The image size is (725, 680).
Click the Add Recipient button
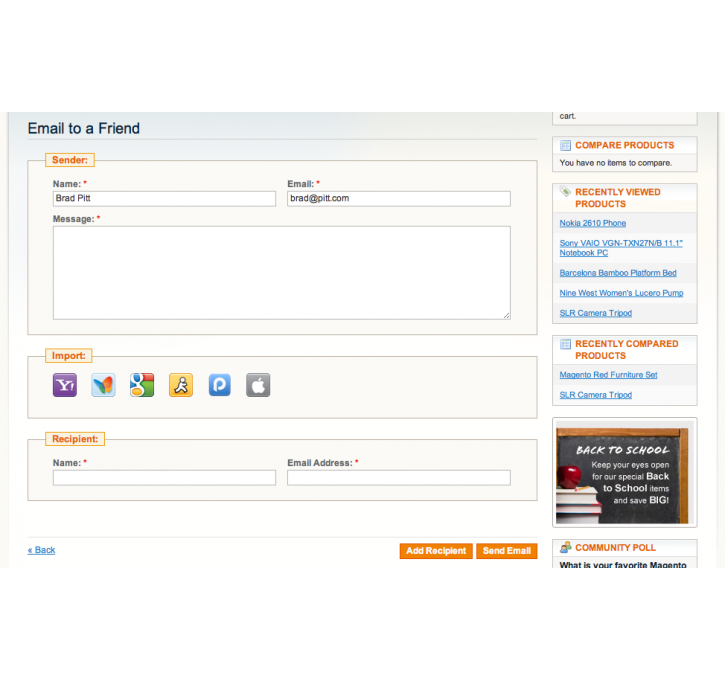436,551
